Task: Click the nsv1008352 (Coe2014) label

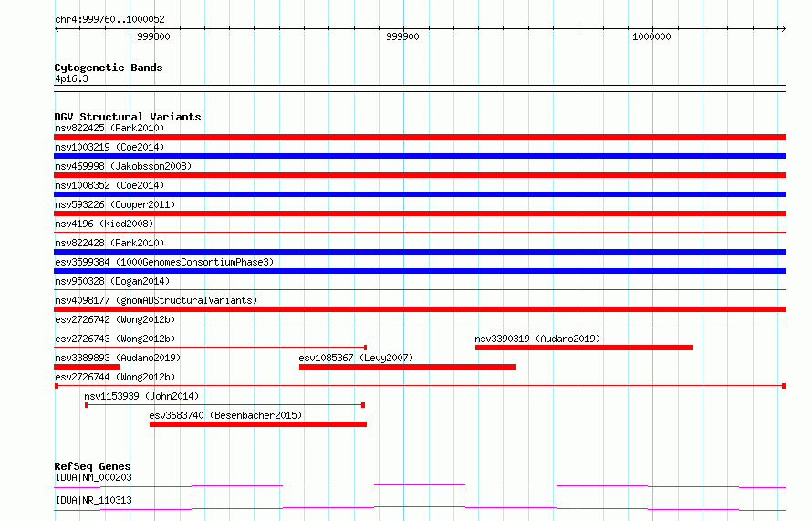Action: point(109,185)
